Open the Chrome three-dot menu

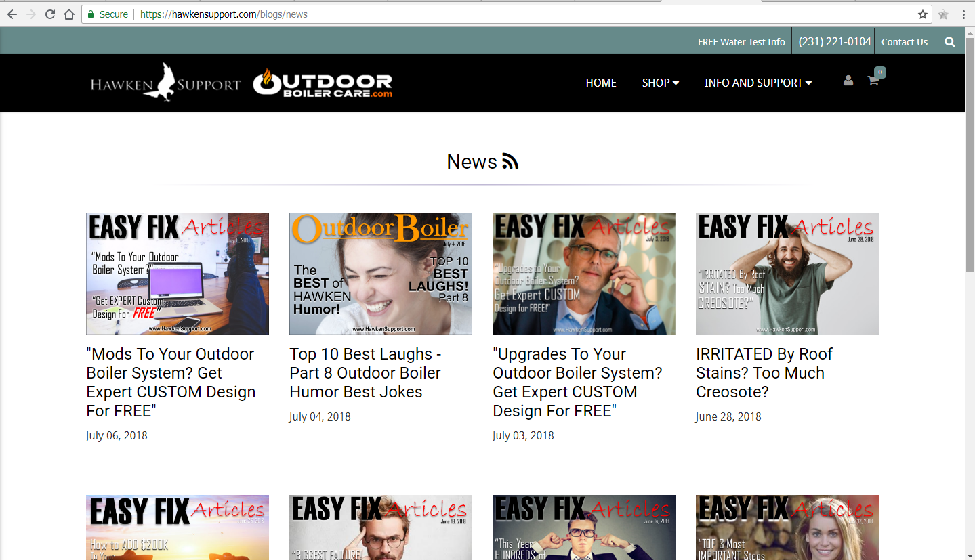coord(963,14)
